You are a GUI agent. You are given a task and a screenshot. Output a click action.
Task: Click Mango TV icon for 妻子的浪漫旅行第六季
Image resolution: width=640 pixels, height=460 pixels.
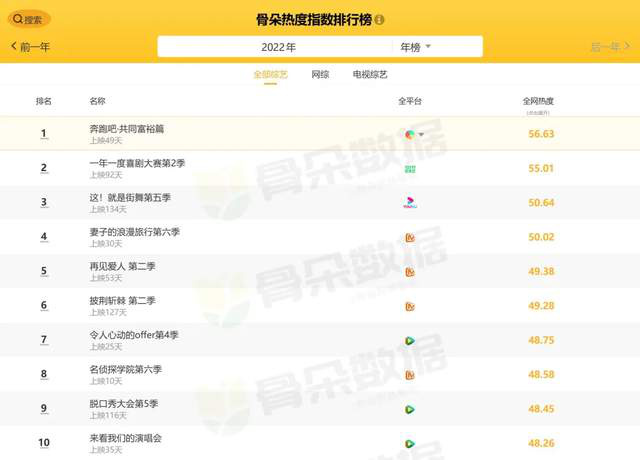tap(410, 238)
